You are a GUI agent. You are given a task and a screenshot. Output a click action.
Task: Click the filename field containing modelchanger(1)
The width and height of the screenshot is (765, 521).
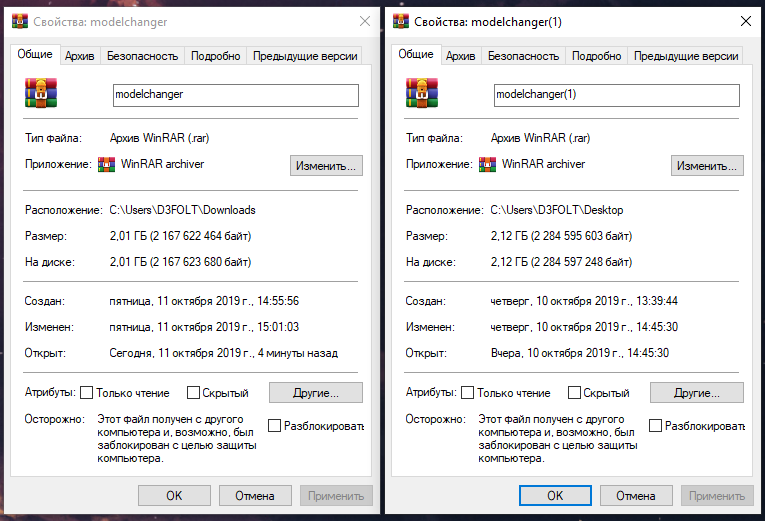coord(617,95)
